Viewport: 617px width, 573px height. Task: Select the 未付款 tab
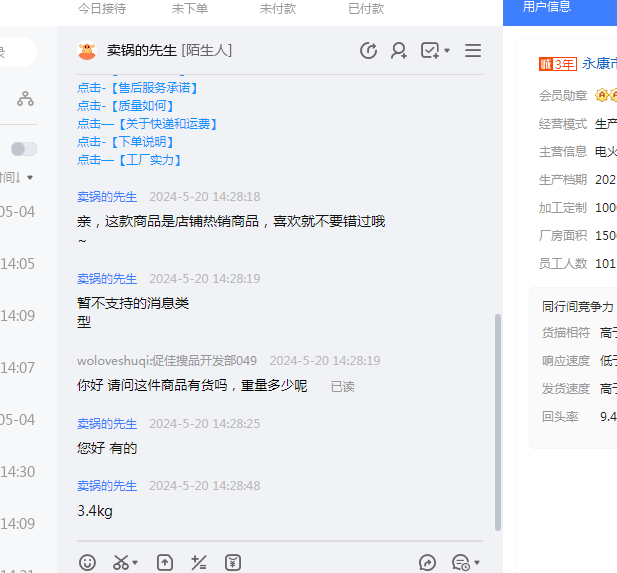(277, 8)
